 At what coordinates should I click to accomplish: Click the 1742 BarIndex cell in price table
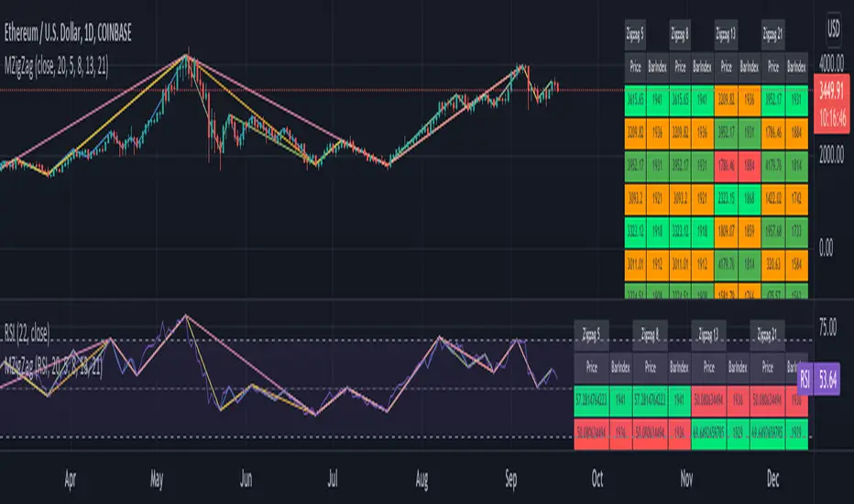coord(797,199)
